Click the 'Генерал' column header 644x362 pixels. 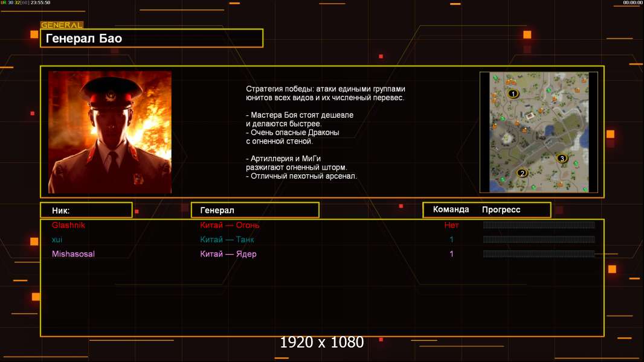point(255,211)
